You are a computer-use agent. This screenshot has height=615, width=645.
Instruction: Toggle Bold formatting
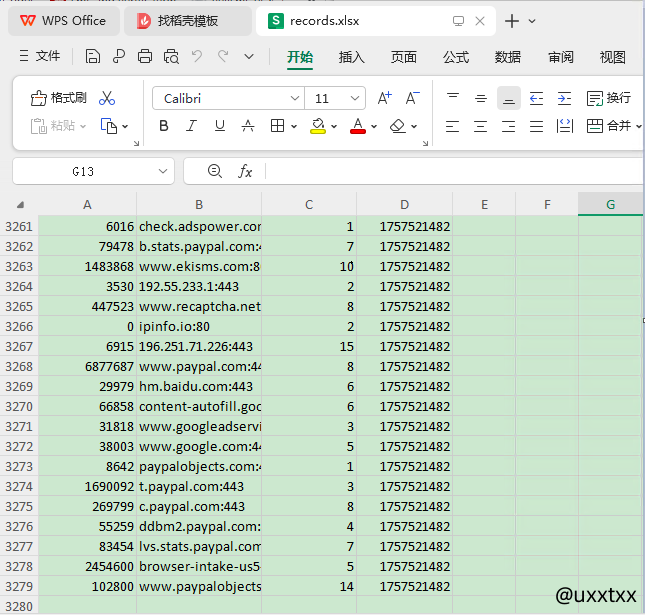[164, 126]
